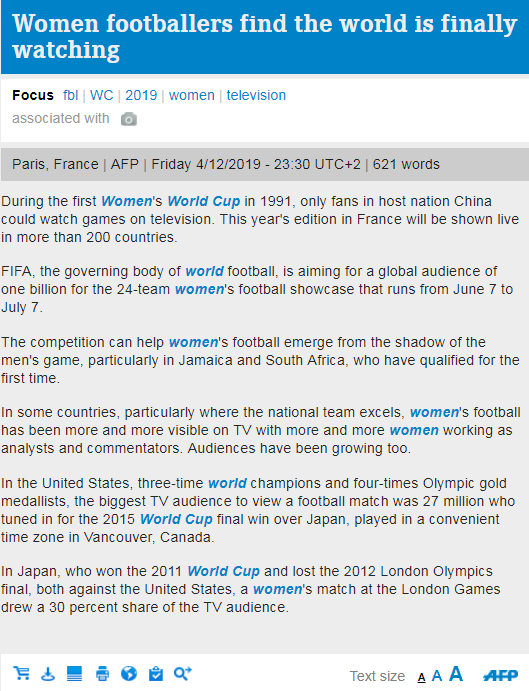Open the full-text view lines icon
This screenshot has width=529, height=691.
coord(75,673)
